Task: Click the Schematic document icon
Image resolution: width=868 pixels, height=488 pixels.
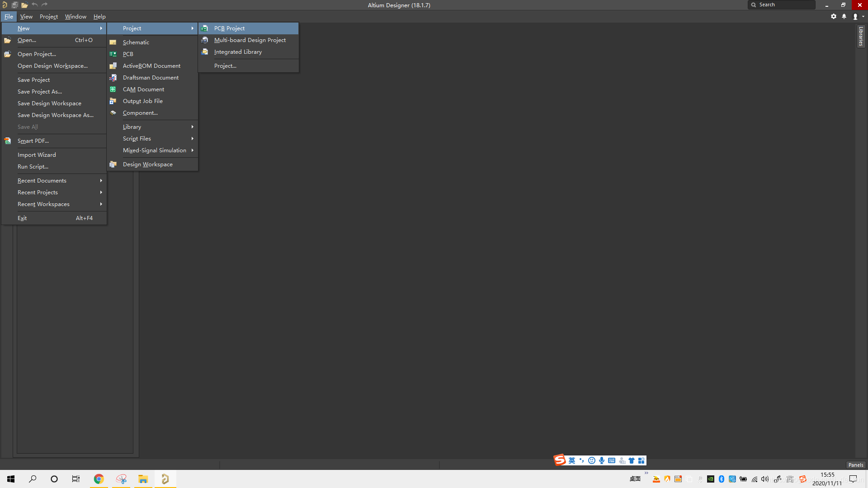Action: pos(113,42)
